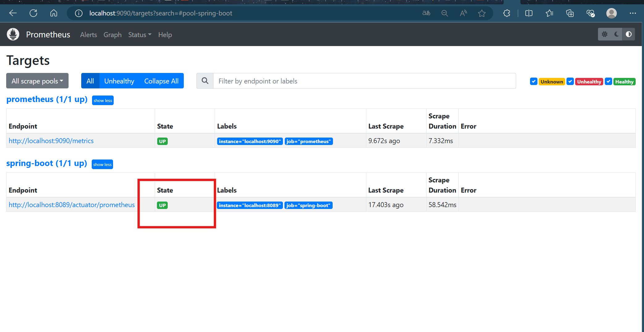Focus the Filter by endpoint or labels field
The height and width of the screenshot is (332, 644).
point(364,81)
